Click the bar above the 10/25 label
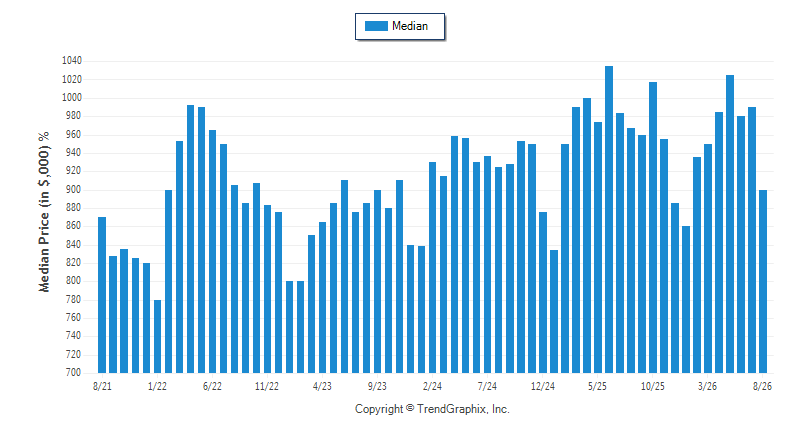The width and height of the screenshot is (800, 434). 653,227
